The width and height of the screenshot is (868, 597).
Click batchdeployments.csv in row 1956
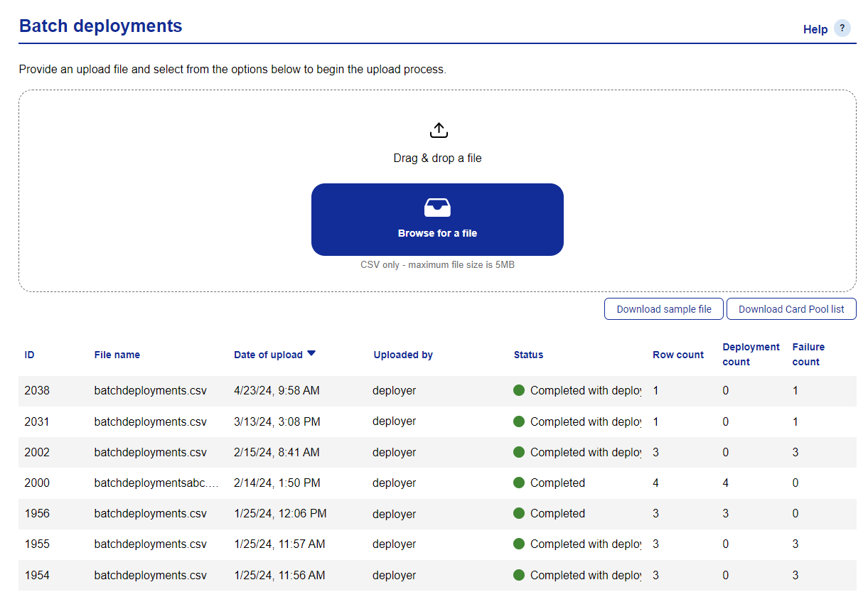[150, 513]
